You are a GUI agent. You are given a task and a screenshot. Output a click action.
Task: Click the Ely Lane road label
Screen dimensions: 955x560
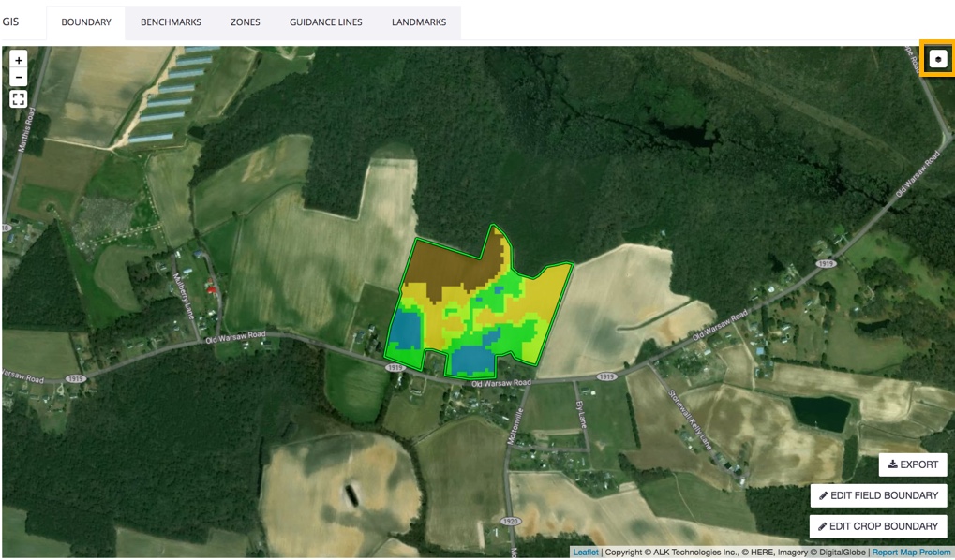[580, 414]
